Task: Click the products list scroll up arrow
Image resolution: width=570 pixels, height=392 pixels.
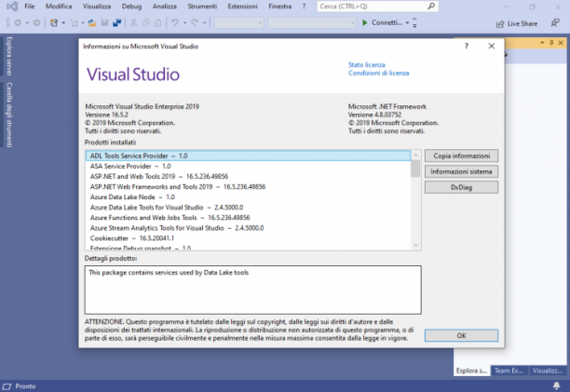Action: [x=416, y=155]
